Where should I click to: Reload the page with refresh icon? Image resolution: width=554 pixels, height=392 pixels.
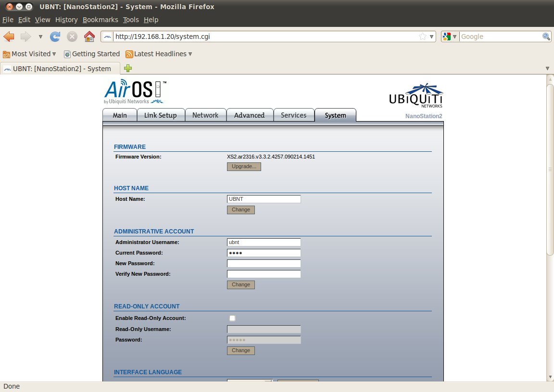click(x=55, y=37)
